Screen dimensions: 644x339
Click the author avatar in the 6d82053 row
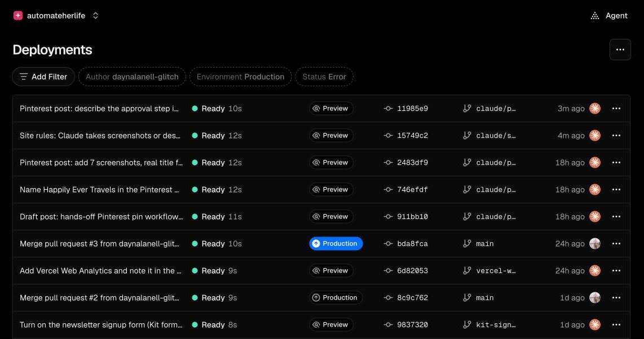click(595, 271)
